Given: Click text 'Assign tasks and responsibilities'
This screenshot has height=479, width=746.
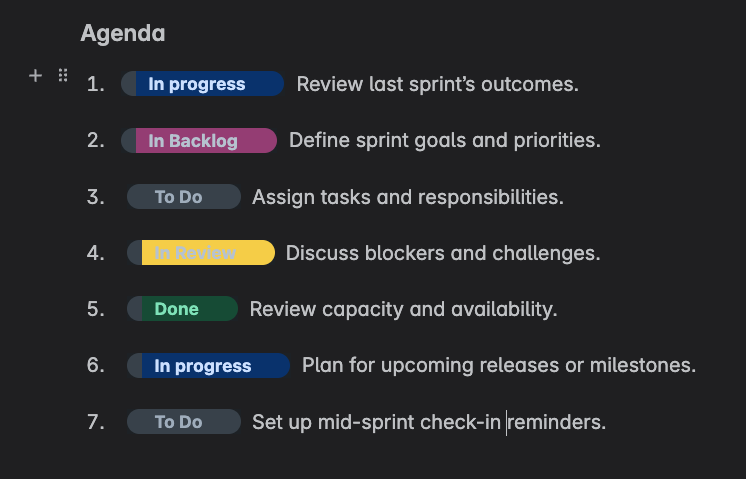Looking at the screenshot, I should (x=407, y=197).
